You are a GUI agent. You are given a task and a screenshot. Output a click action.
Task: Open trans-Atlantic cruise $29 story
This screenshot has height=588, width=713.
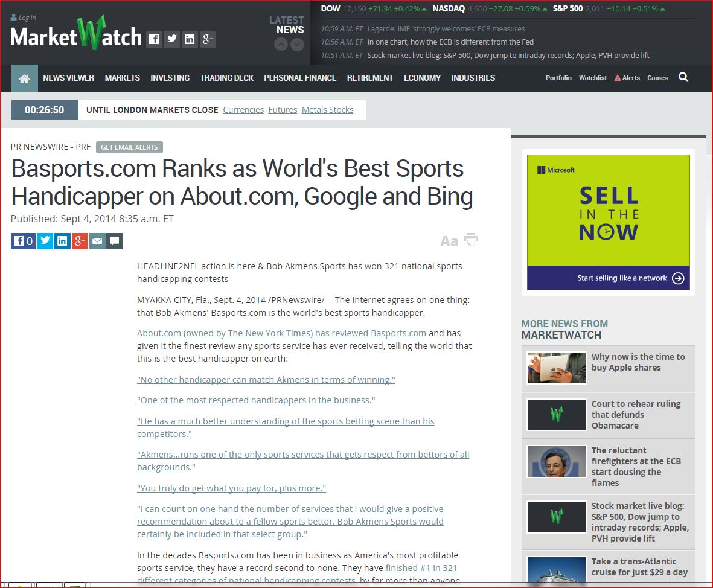click(x=639, y=567)
